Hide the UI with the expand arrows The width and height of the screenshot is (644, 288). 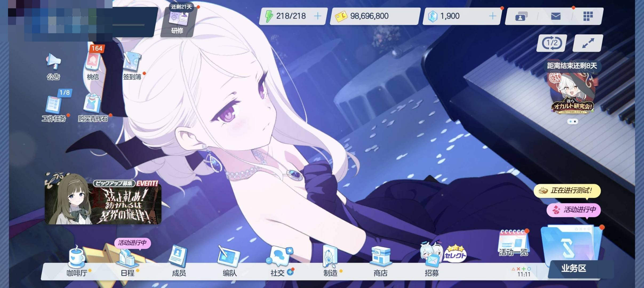point(588,43)
